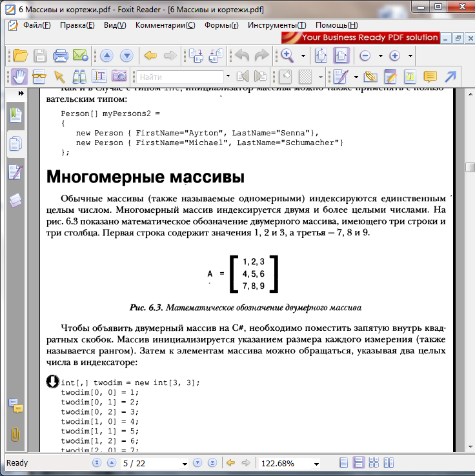Click the Fit Width button
Screen dimensions: 475x476
[341, 55]
